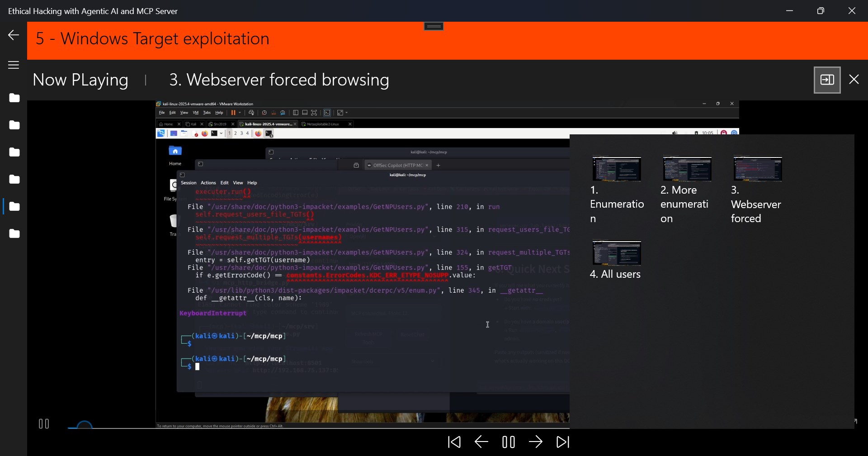The image size is (868, 456).
Task: Open the sixth folder in the sidebar
Action: click(x=14, y=233)
